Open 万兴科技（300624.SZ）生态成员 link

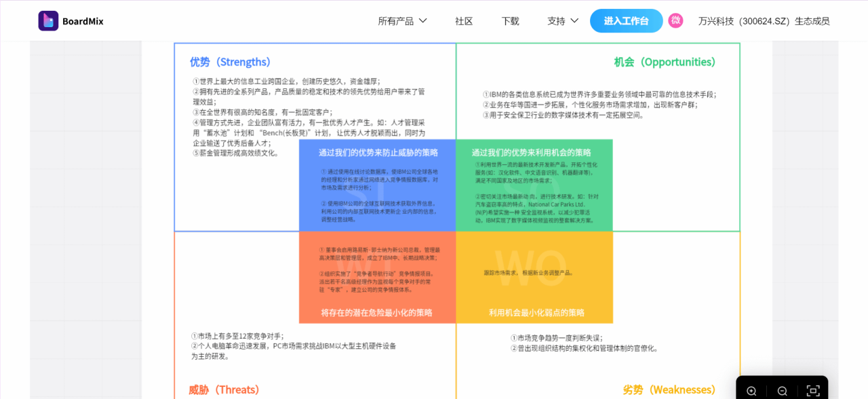pos(764,21)
